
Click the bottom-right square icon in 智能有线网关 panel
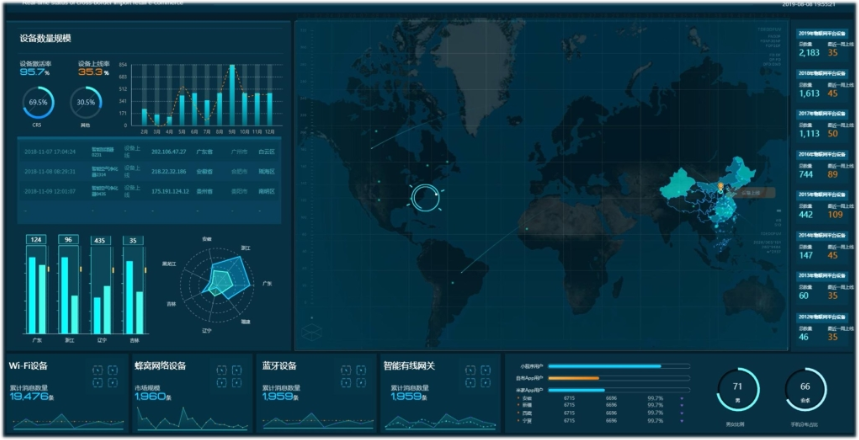pos(484,383)
